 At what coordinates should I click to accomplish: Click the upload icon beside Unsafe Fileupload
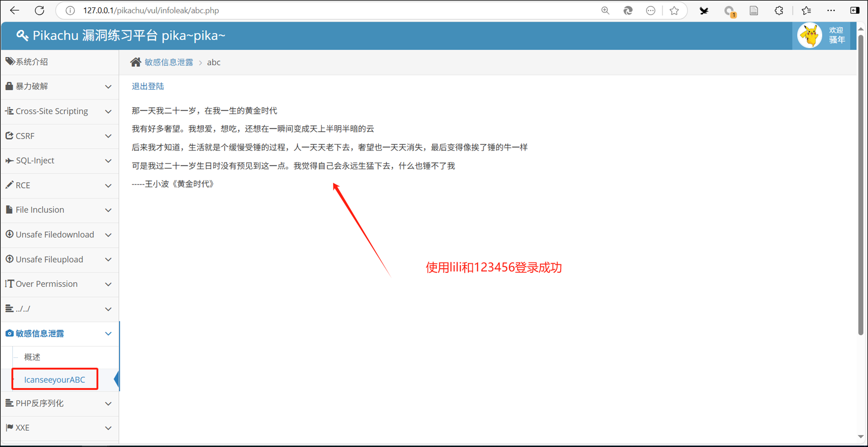pyautogui.click(x=10, y=259)
